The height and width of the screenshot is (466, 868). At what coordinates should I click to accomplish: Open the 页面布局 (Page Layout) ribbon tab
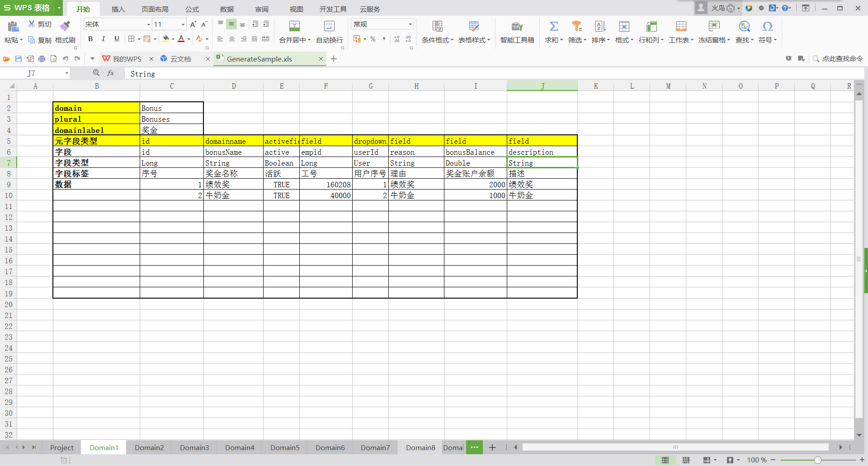click(x=155, y=9)
